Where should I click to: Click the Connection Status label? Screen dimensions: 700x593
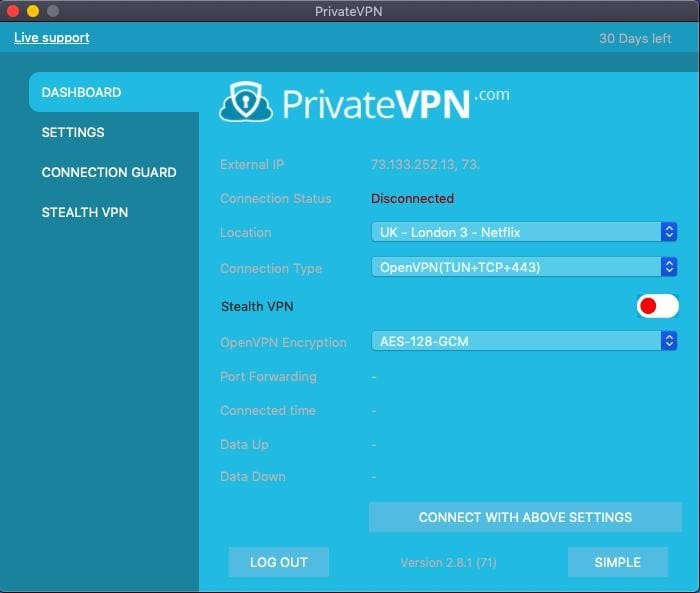[275, 199]
